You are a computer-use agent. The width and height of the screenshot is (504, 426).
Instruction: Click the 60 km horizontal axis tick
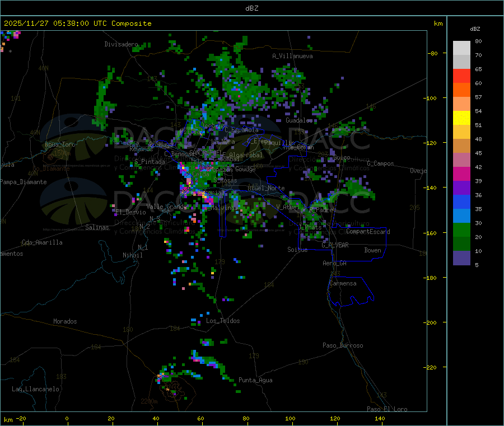pyautogui.click(x=201, y=419)
